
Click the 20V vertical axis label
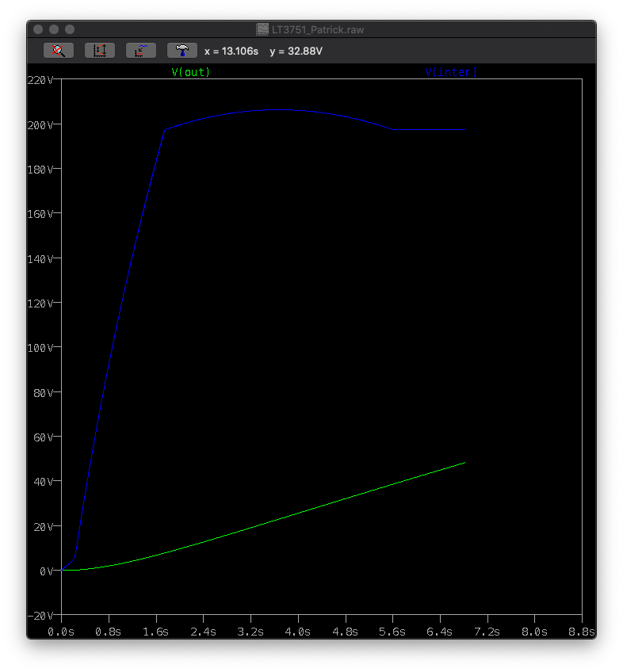coord(44,527)
